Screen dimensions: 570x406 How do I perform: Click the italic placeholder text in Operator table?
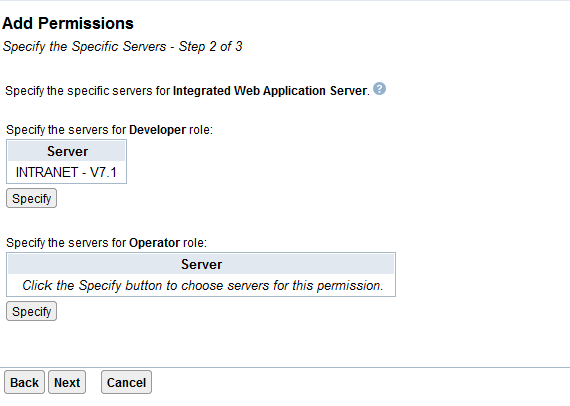pos(202,286)
